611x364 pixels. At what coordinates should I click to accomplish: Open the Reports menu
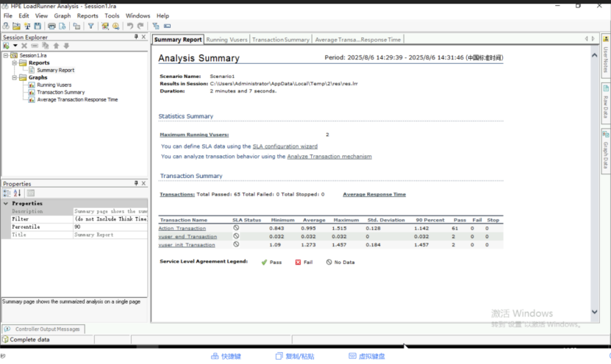(87, 15)
